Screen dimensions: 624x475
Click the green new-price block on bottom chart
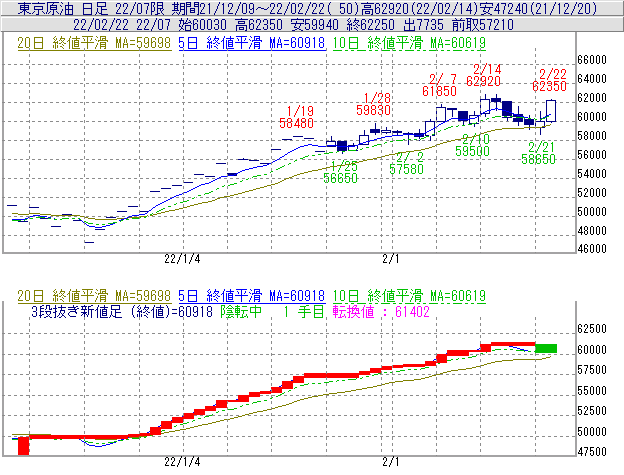(546, 348)
